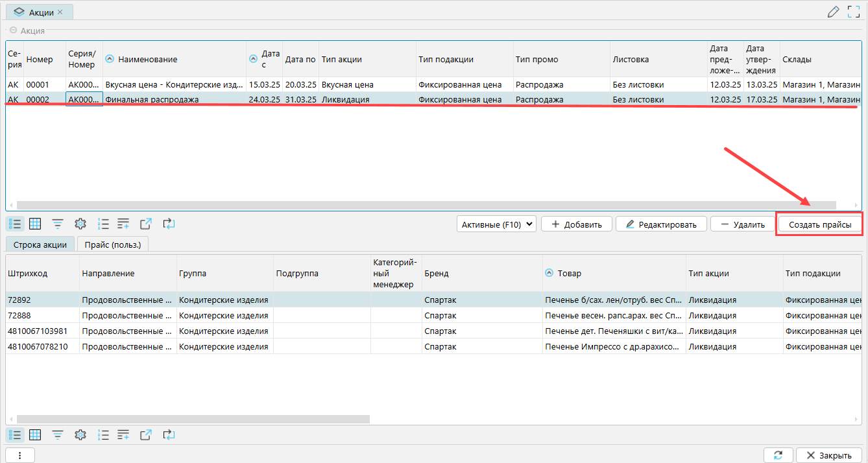Click the Добавить button
868x463 pixels.
pyautogui.click(x=576, y=224)
